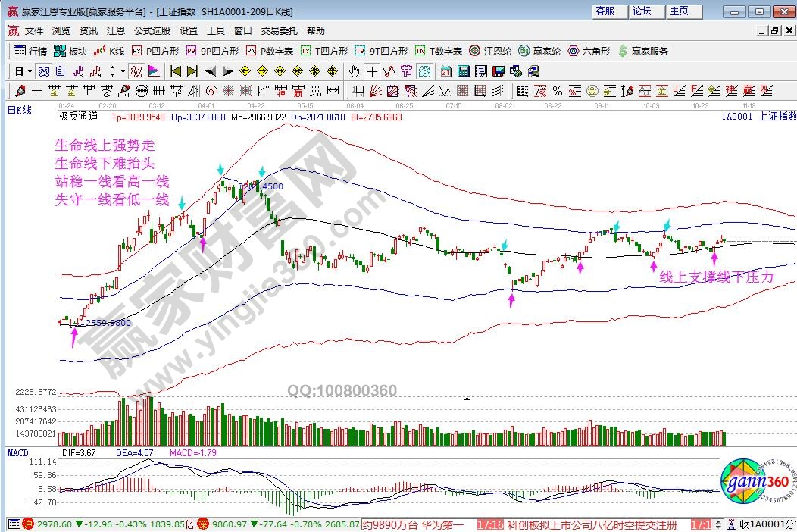Expand the candlestick chart type dropdown
Viewport: 797px width, 532px height.
pos(124,72)
